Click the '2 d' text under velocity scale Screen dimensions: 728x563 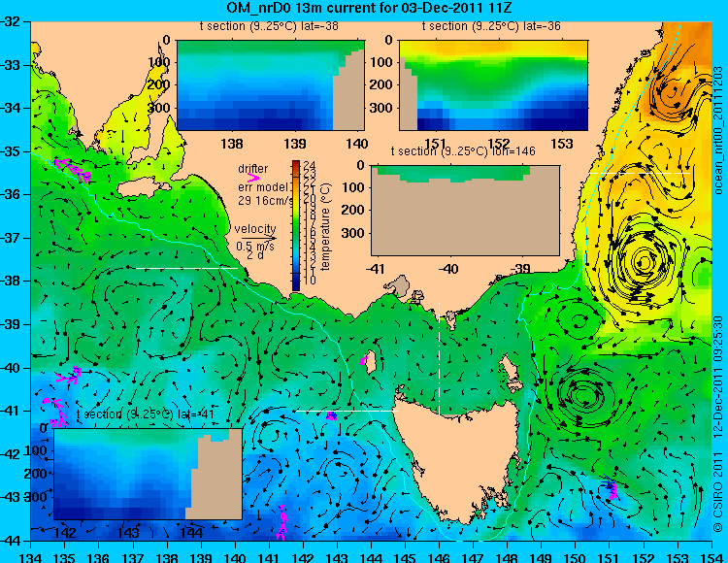[255, 255]
